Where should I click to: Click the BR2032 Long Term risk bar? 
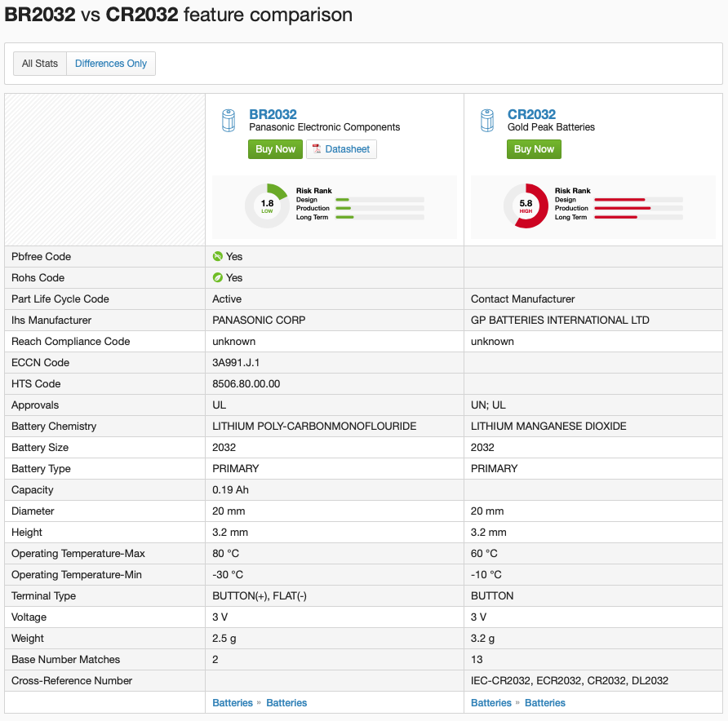pyautogui.click(x=380, y=217)
